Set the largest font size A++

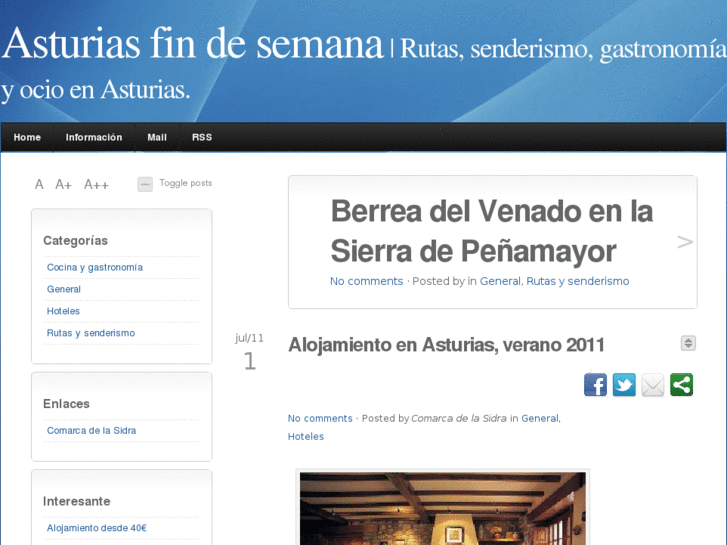[x=96, y=185]
